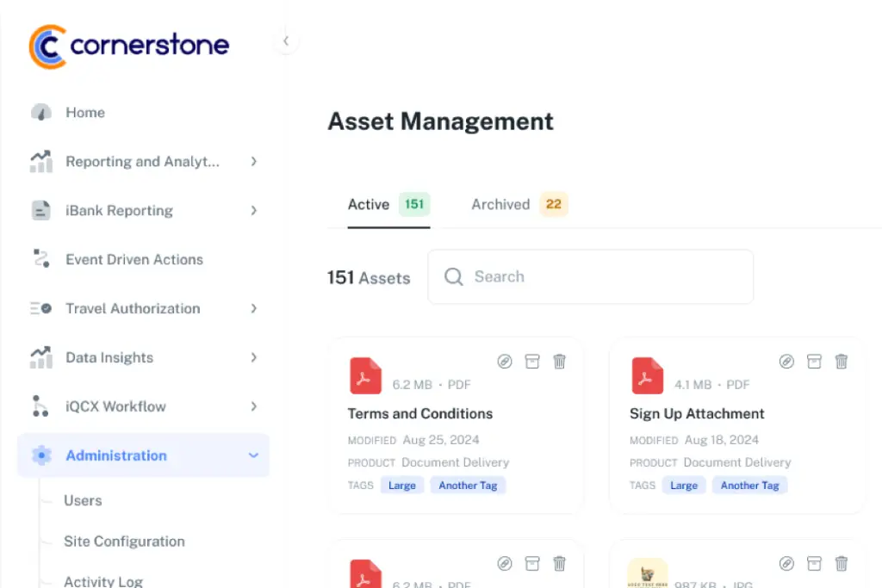Click the PDF file icon on Sign Up Attachment

[x=648, y=375]
